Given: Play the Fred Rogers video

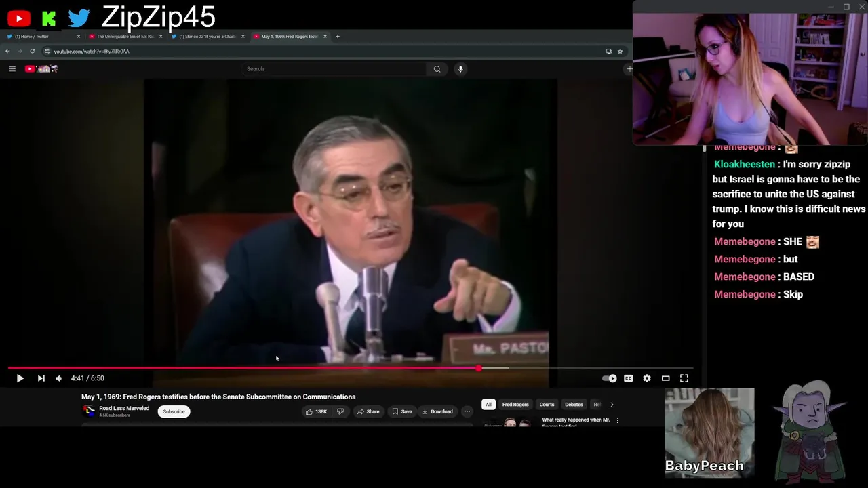Looking at the screenshot, I should [x=20, y=378].
